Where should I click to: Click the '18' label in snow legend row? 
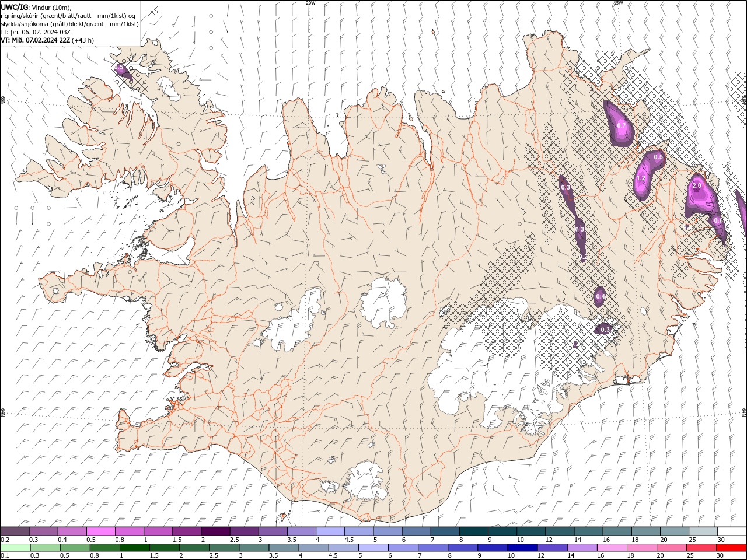click(635, 540)
